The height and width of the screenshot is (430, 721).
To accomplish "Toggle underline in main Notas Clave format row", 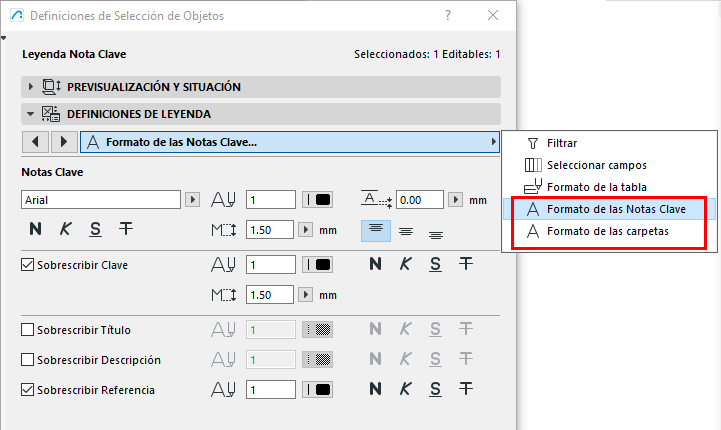I will pyautogui.click(x=95, y=229).
